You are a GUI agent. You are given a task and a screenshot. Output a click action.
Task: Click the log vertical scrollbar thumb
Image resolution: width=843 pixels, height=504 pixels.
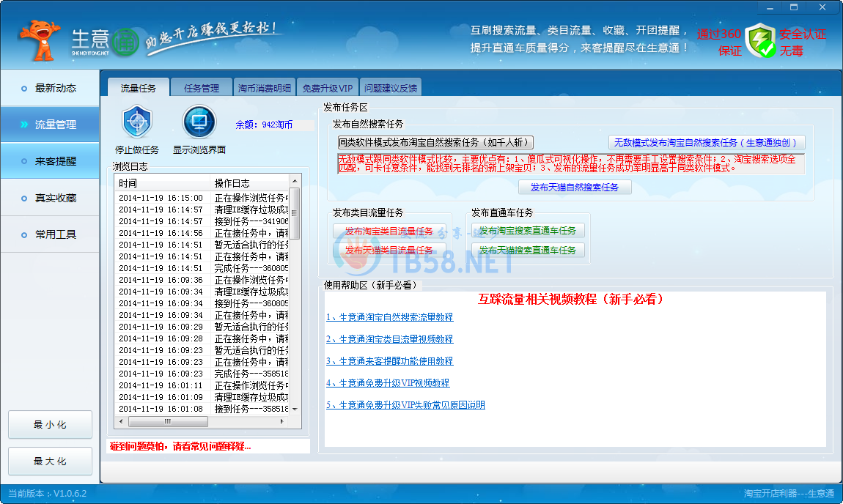coord(294,213)
